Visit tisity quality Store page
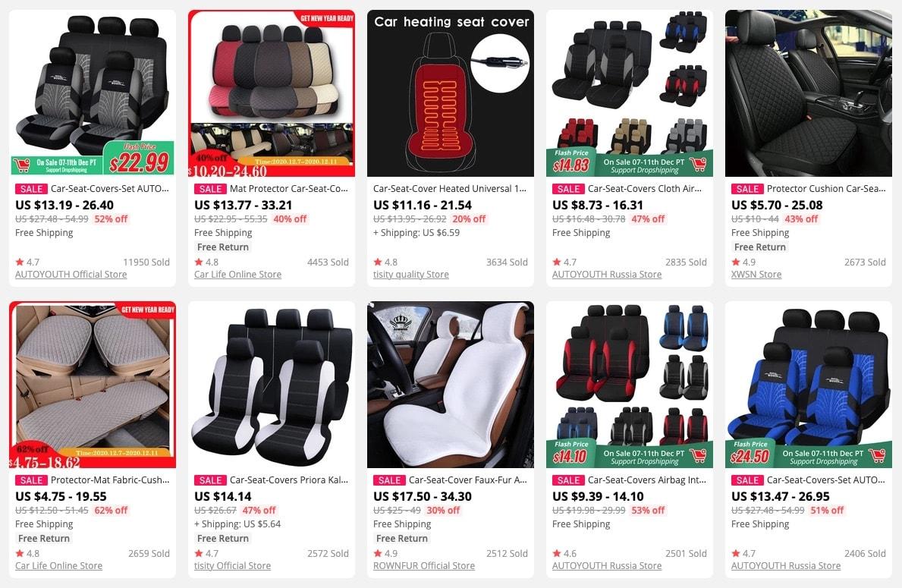902x588 pixels. 410,275
